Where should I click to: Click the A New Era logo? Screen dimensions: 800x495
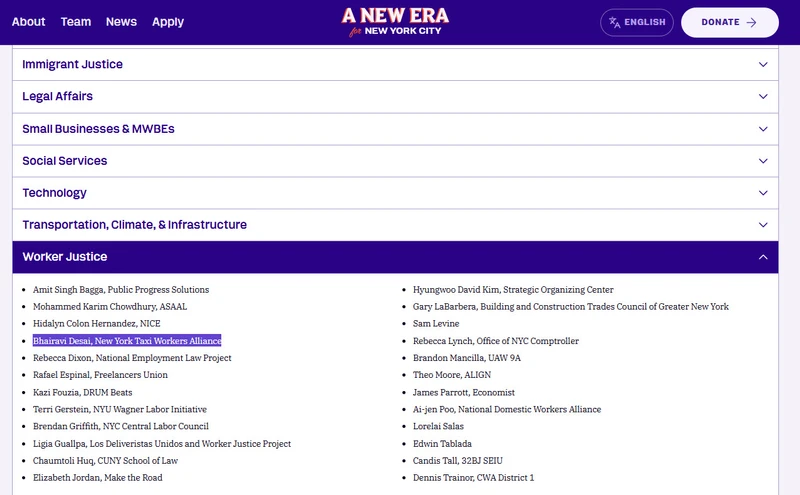[x=395, y=22]
